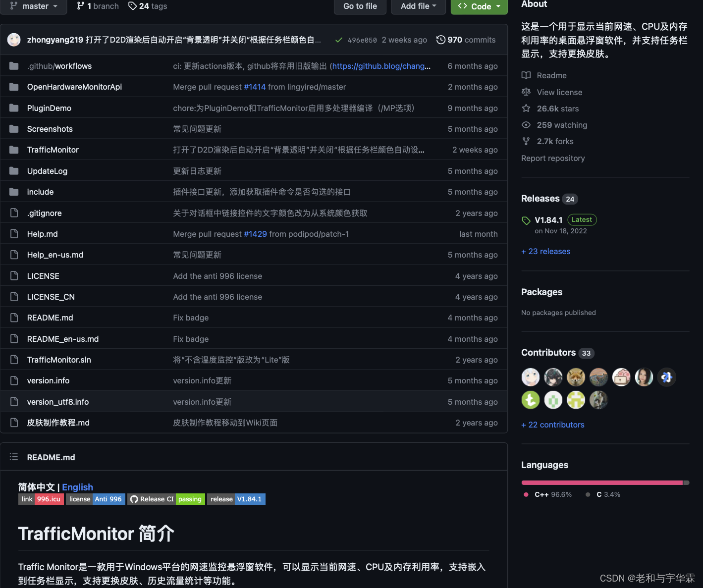Click the 259 watching eye icon

tap(526, 125)
